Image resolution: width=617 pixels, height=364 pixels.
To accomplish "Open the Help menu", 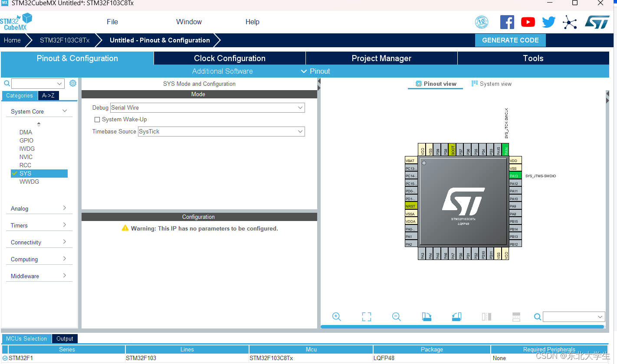I will [x=253, y=22].
